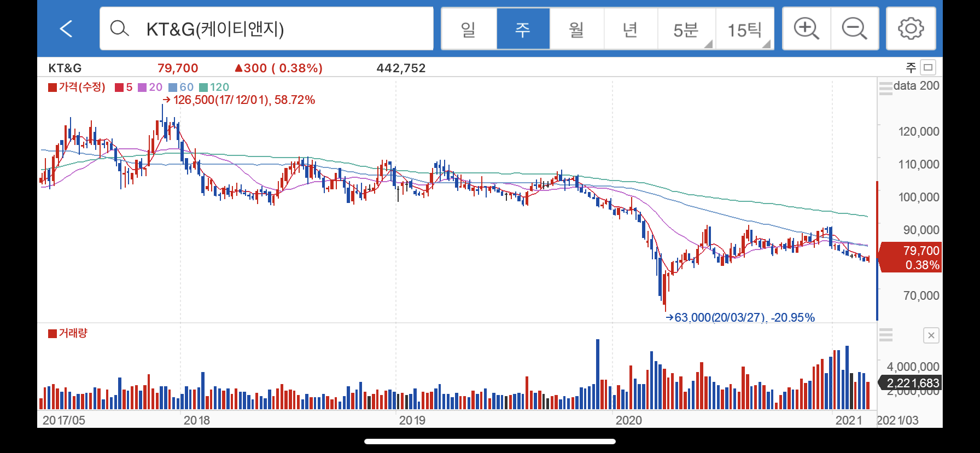This screenshot has height=453, width=980.
Task: Click the search magnifier icon
Action: pyautogui.click(x=119, y=28)
